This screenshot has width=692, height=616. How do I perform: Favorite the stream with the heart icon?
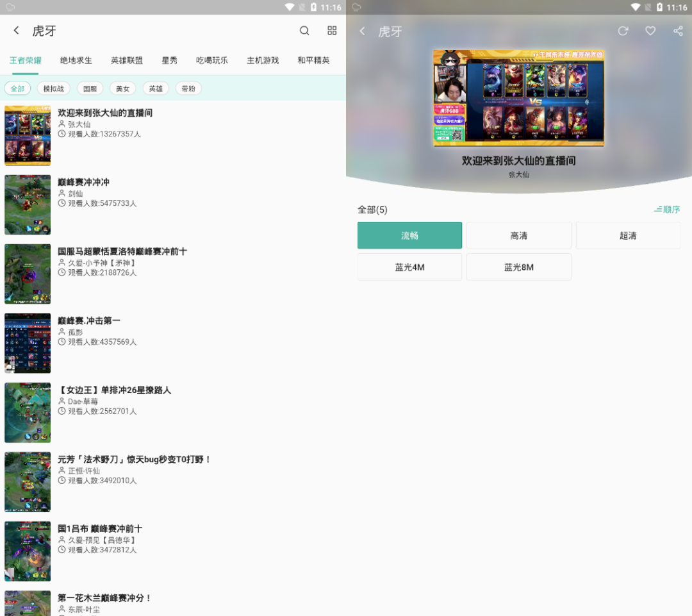[650, 31]
